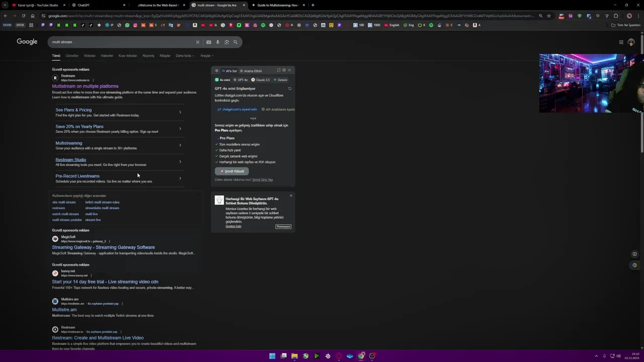Image resolution: width=644 pixels, height=362 pixels.
Task: Open the Google account avatar
Action: point(631,42)
